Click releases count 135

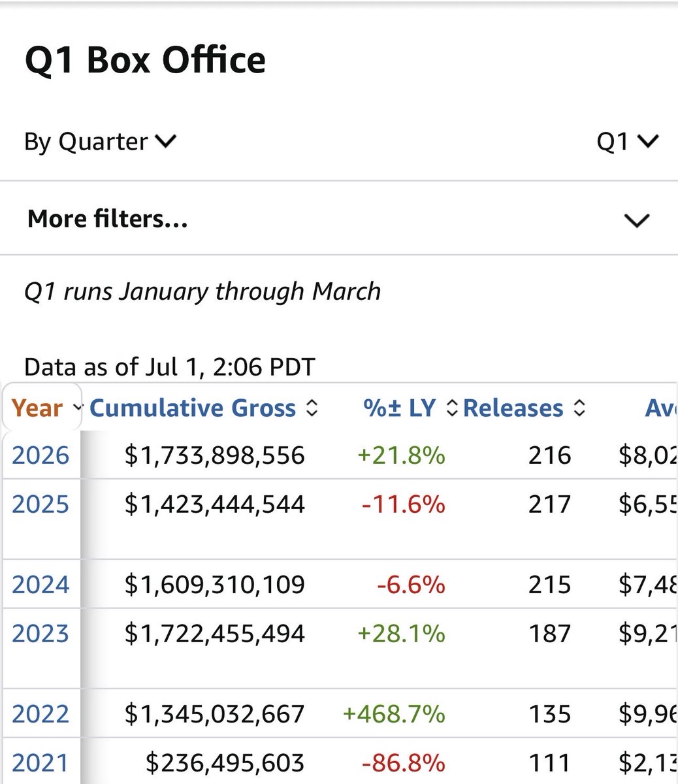click(x=549, y=713)
